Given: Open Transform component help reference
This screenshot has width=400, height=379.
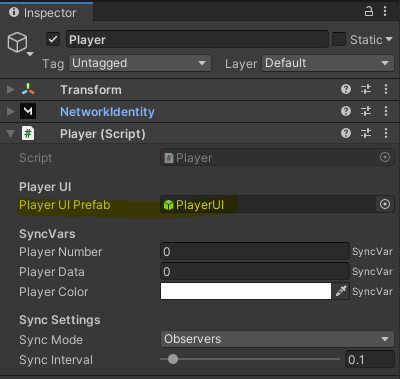Looking at the screenshot, I should tap(346, 89).
